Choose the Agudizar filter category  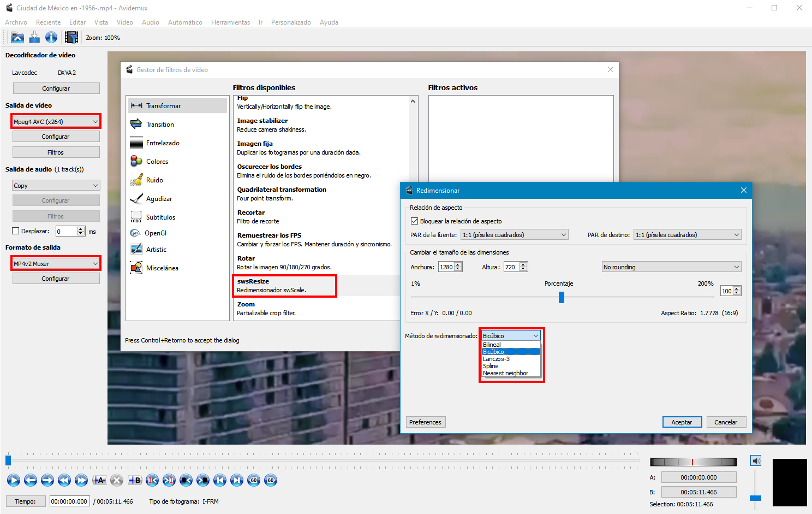click(177, 198)
